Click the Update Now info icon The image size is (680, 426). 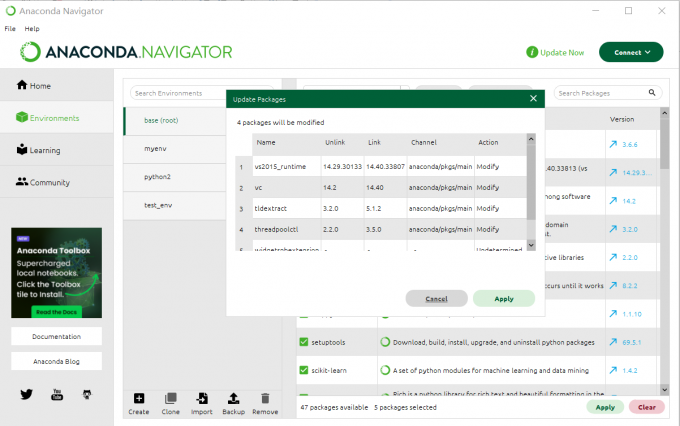click(x=532, y=52)
